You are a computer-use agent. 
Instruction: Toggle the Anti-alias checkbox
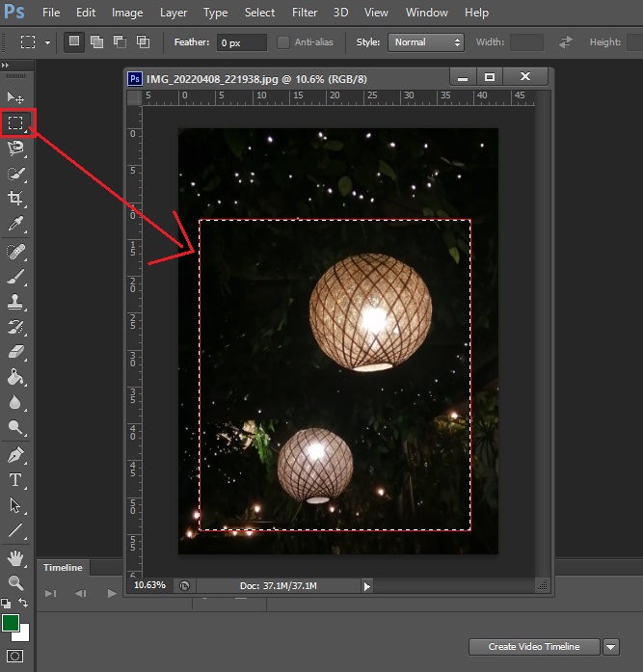[x=282, y=42]
